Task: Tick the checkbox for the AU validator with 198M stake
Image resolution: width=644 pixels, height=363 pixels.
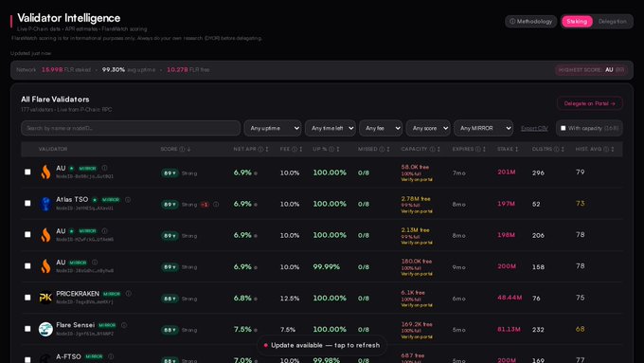Action: click(27, 234)
